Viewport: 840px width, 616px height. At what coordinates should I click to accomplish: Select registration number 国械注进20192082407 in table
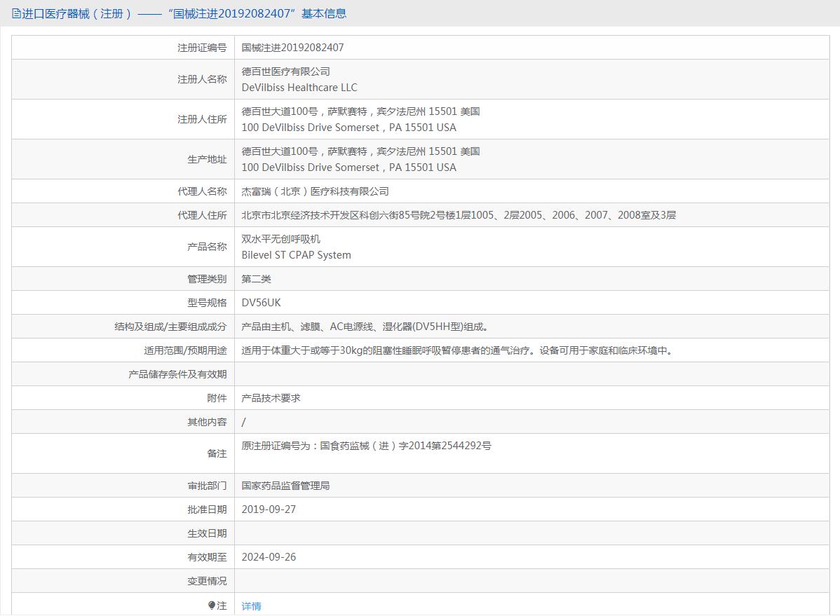(x=292, y=48)
